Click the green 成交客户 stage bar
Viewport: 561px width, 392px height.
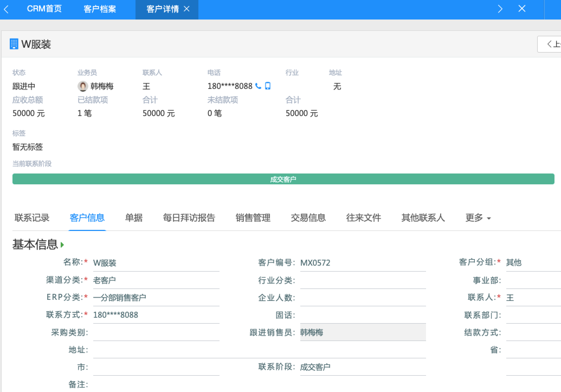tap(283, 179)
